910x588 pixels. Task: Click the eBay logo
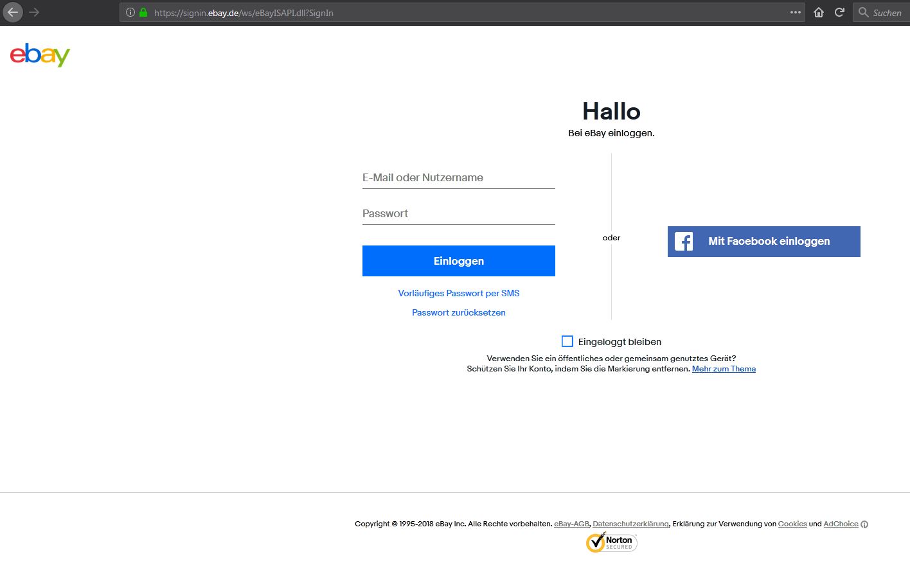click(40, 55)
